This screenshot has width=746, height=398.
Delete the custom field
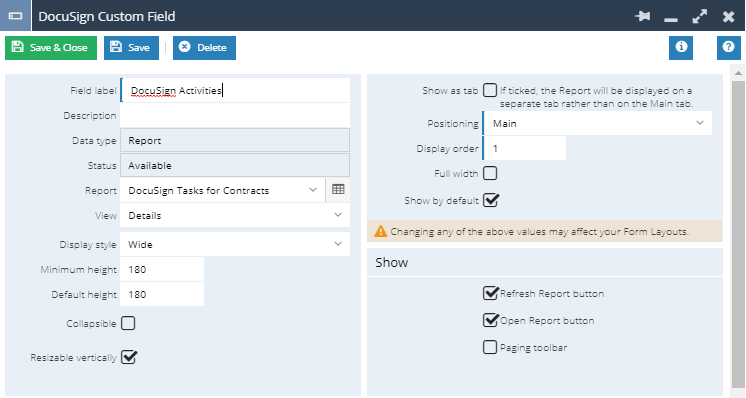click(204, 48)
